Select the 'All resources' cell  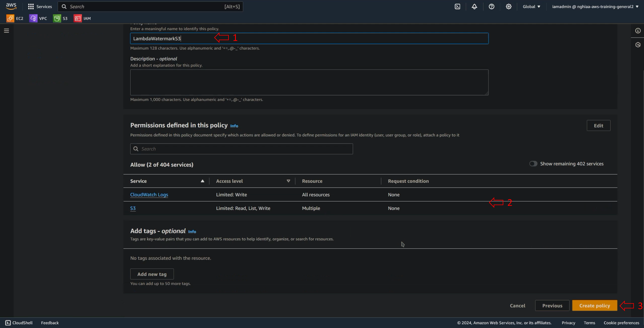(x=316, y=195)
